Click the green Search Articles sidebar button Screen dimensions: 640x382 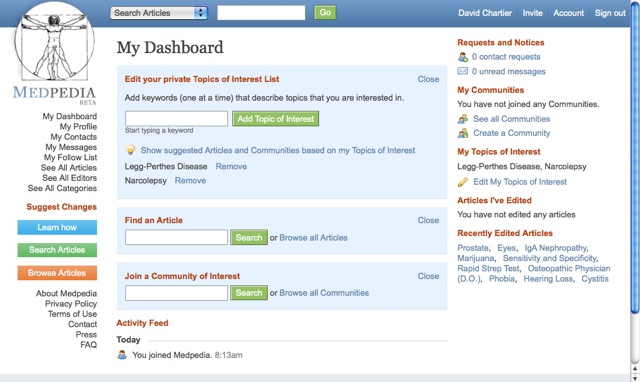(x=57, y=250)
